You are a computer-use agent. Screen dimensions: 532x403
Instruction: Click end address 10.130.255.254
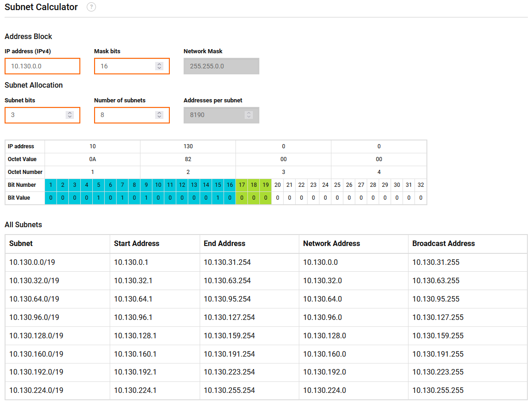click(x=229, y=391)
